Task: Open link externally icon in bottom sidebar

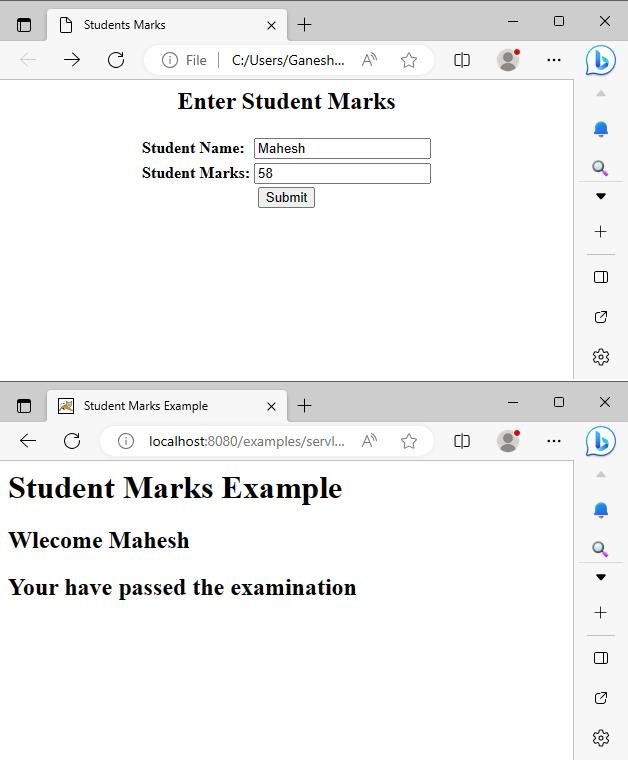Action: tap(601, 698)
